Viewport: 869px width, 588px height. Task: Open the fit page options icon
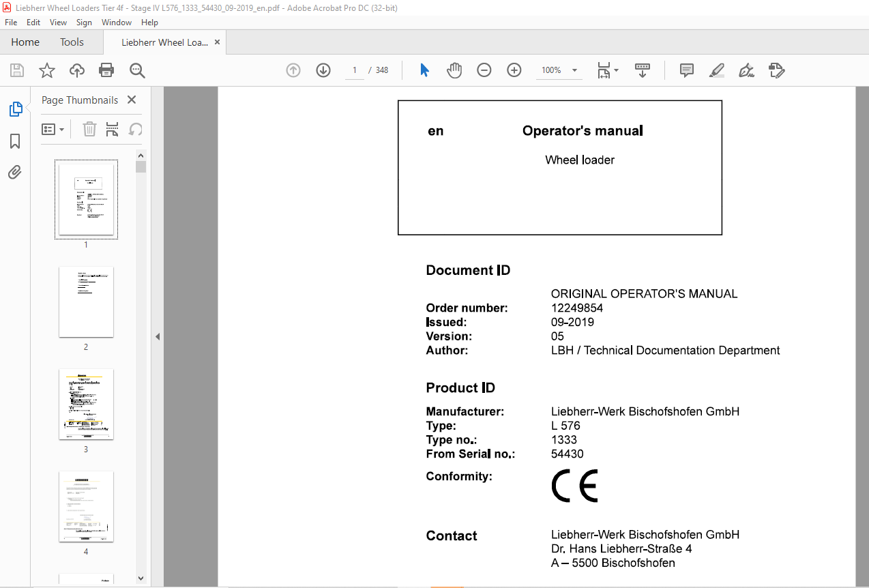(607, 70)
